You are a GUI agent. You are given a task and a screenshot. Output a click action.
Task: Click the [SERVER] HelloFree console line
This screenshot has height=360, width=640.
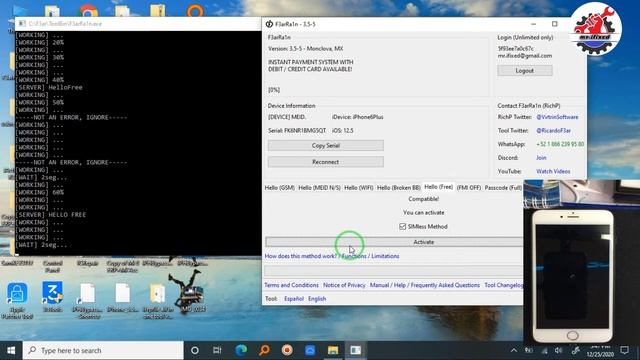[49, 87]
